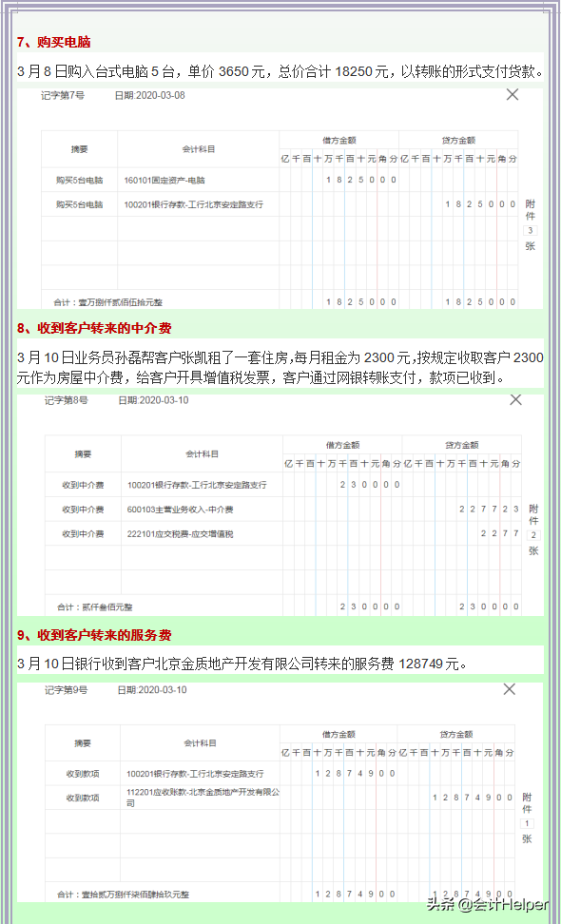Click credit amount 2277 in 应交增值税 row
The height and width of the screenshot is (924, 561).
(500, 534)
